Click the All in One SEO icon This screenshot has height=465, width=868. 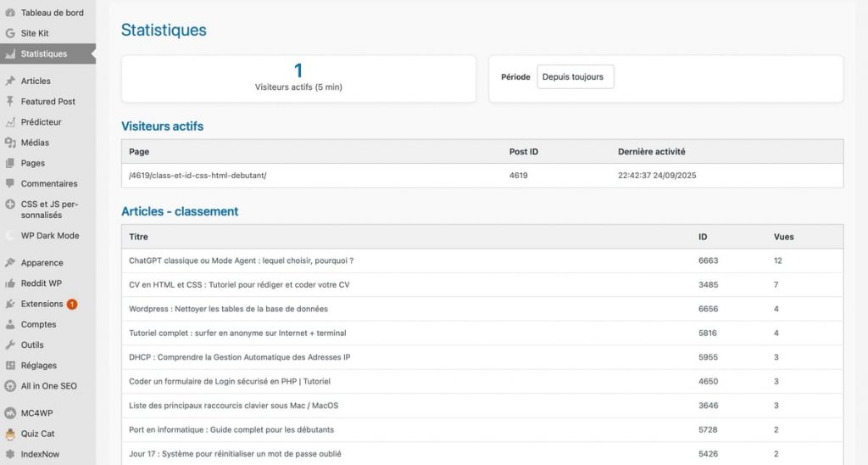point(10,386)
